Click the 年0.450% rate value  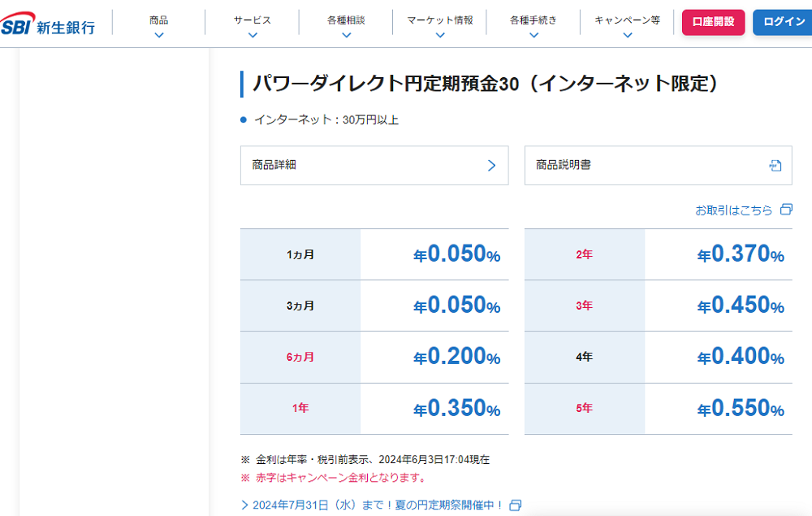point(741,306)
